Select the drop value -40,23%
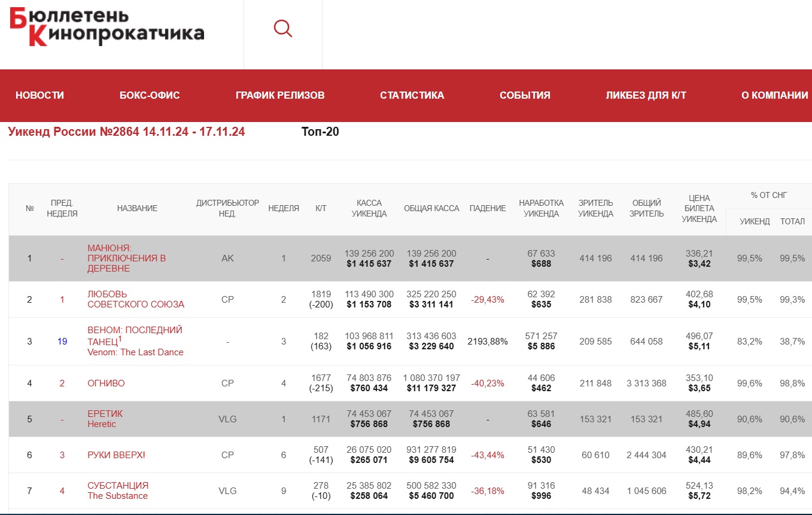The image size is (812, 515). (487, 383)
